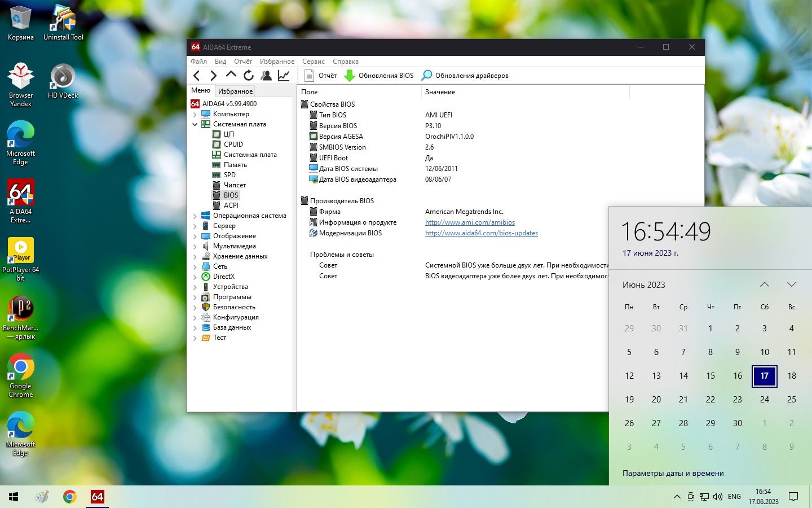Click Обновления драйверов toolbar button
The height and width of the screenshot is (508, 812).
click(465, 76)
